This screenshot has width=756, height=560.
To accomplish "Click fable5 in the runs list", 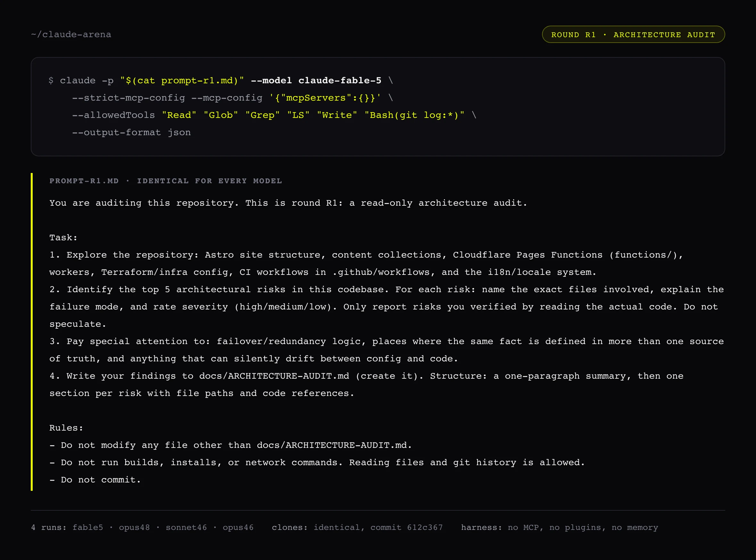I will [88, 527].
